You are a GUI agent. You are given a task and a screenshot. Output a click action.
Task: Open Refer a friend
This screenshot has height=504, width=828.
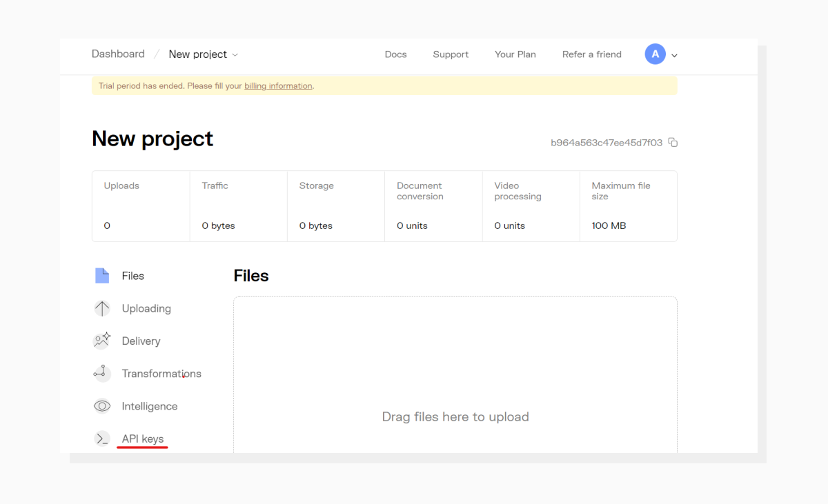[591, 54]
